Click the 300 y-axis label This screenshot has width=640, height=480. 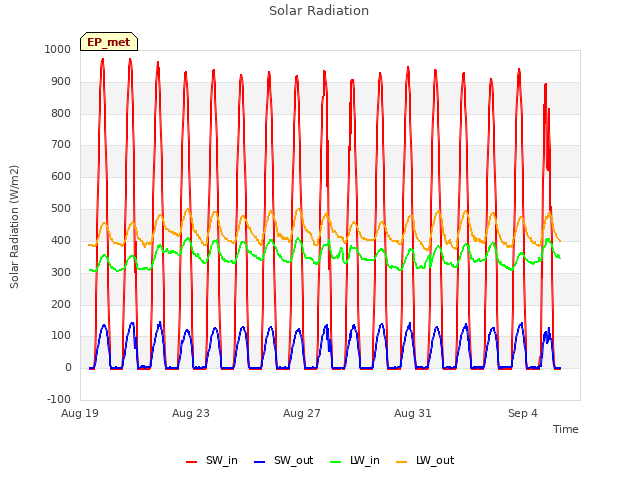61,272
